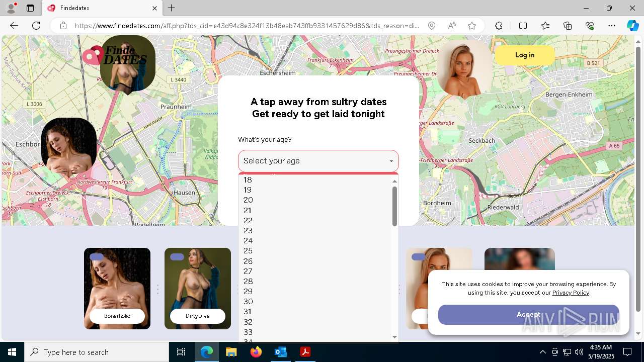644x362 pixels.
Task: Choose age 24 from list
Action: 315,241
